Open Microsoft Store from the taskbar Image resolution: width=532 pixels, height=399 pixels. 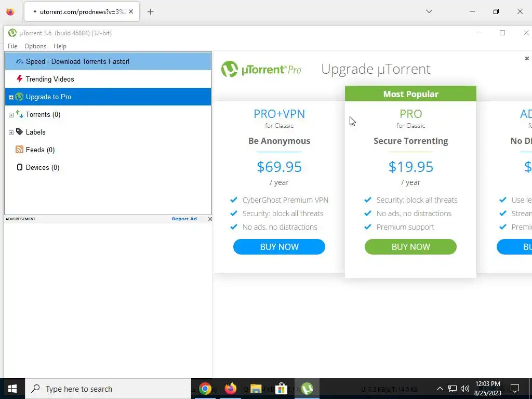click(281, 389)
